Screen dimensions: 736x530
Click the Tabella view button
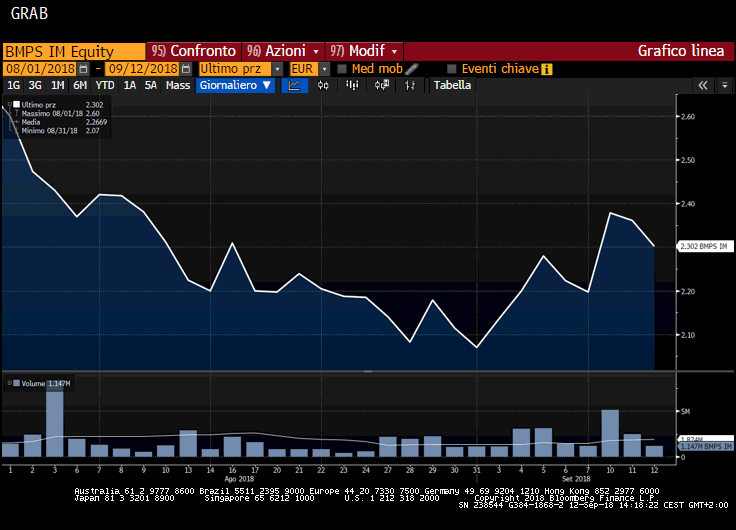452,85
